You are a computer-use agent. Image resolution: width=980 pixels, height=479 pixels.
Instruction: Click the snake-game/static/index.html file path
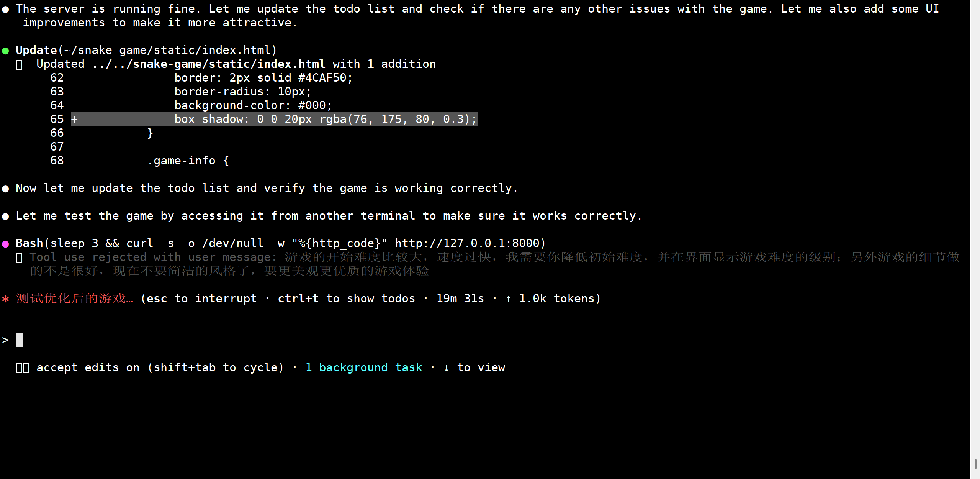[x=229, y=64]
